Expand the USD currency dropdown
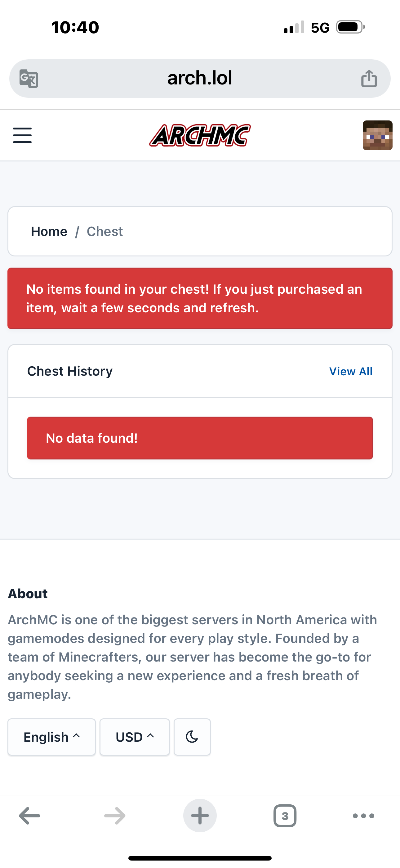The image size is (400, 868). [135, 737]
